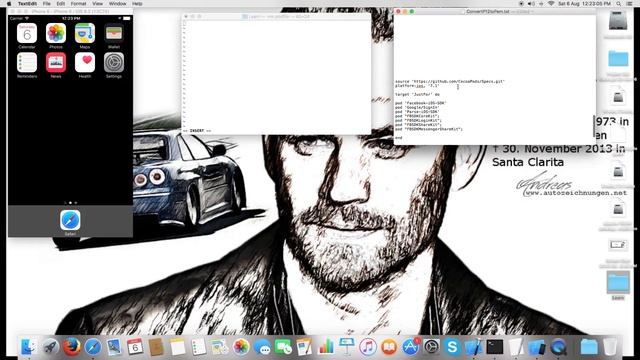Open the View menu

(98, 4)
